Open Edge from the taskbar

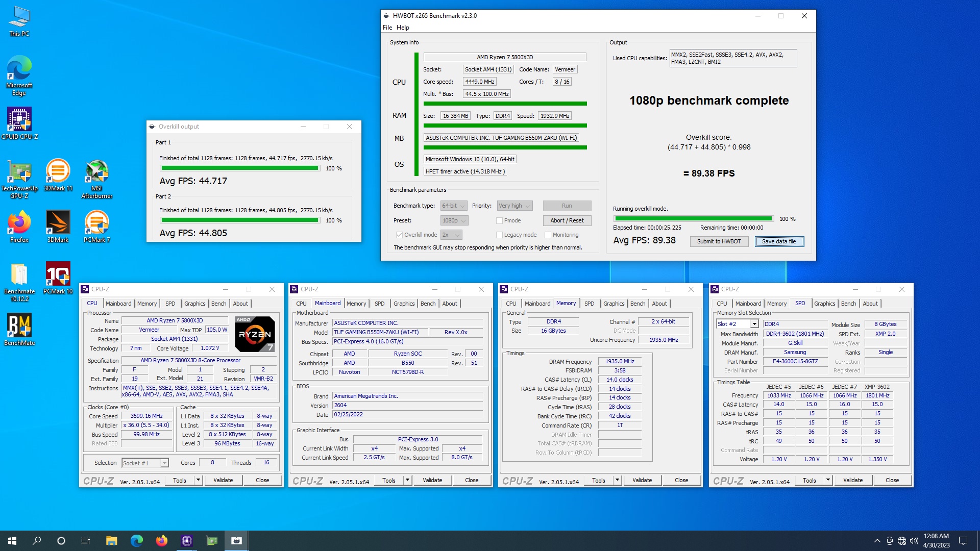136,541
